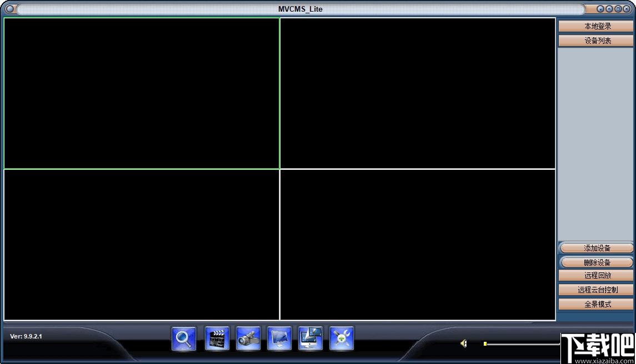Click the camcorder recording icon
Screen dimensions: 636x364
tap(248, 338)
